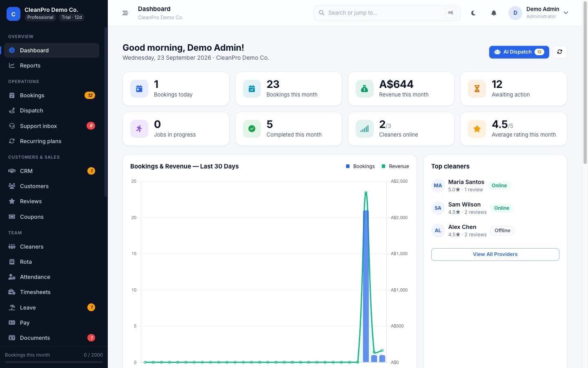Open the Completed this month card
This screenshot has height=368, width=588.
289,129
